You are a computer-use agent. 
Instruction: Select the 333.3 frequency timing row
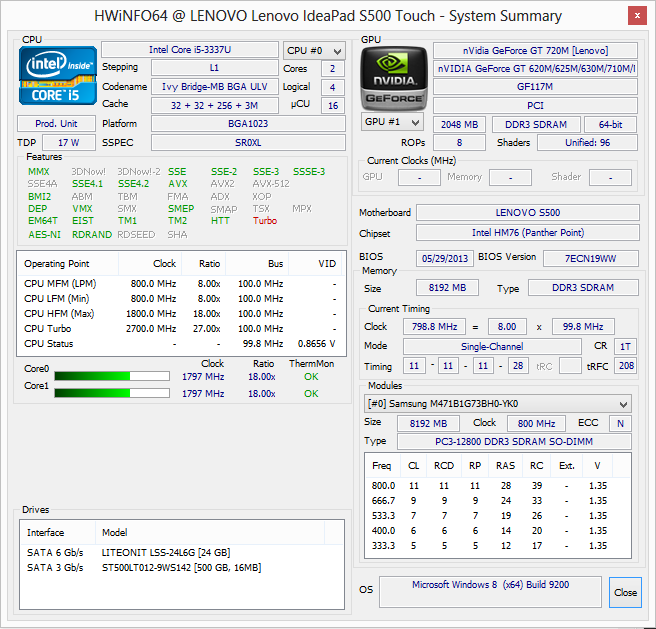click(x=497, y=546)
